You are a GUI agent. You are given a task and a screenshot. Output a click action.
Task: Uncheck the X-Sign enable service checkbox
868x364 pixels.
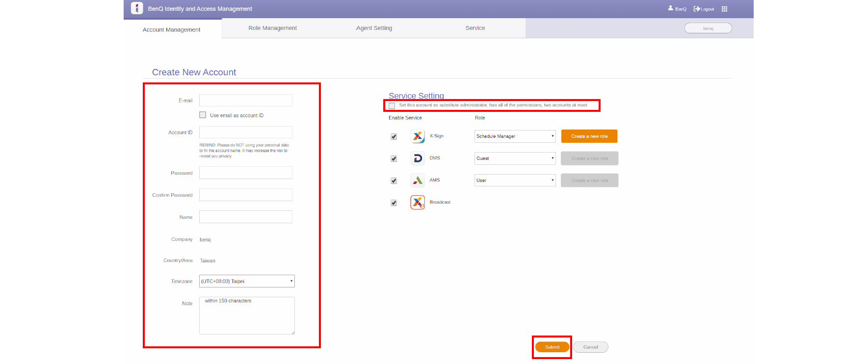394,137
